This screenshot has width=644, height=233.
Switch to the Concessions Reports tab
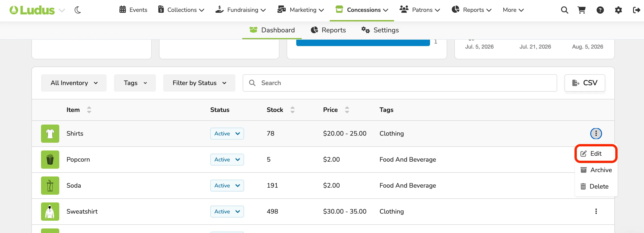(x=328, y=30)
